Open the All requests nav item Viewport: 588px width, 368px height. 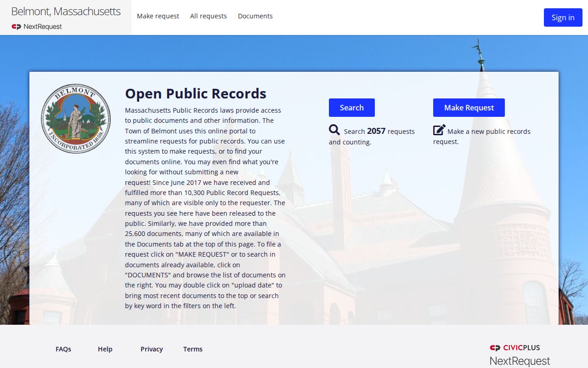pos(209,16)
